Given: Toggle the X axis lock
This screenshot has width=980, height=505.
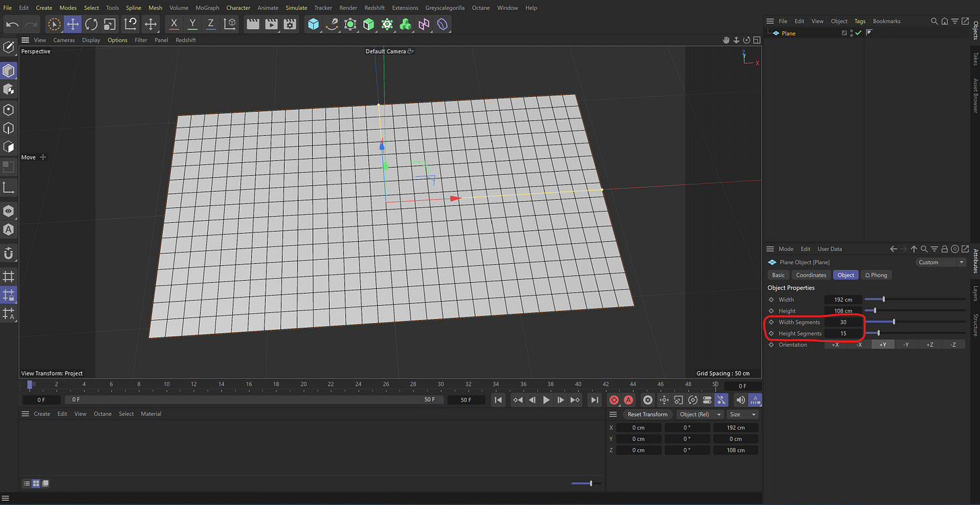Looking at the screenshot, I should click(x=174, y=24).
